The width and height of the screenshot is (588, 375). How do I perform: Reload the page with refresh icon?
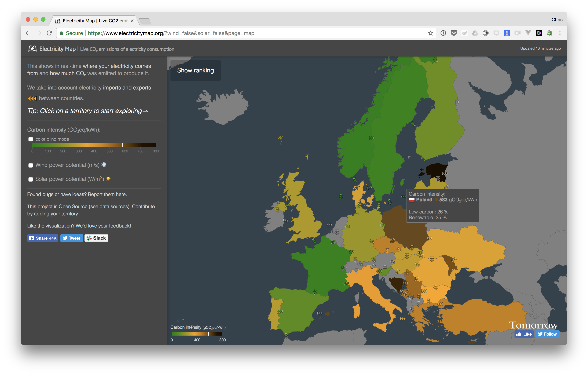49,33
